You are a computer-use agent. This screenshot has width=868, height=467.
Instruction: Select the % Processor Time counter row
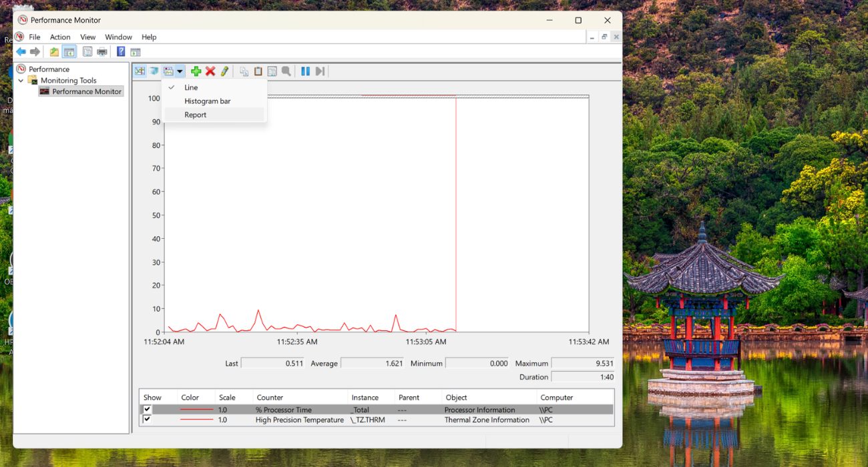click(x=376, y=410)
